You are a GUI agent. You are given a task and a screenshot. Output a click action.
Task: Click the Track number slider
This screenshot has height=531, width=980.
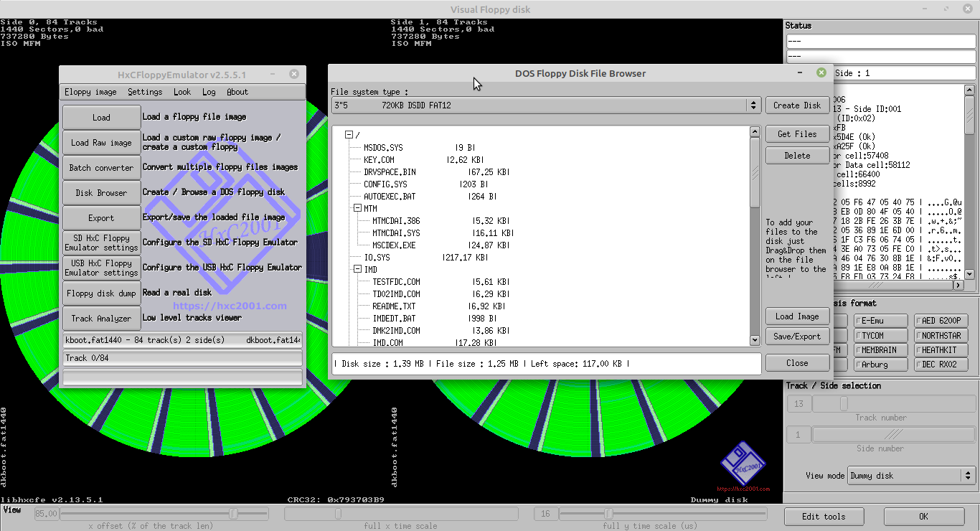click(x=893, y=405)
